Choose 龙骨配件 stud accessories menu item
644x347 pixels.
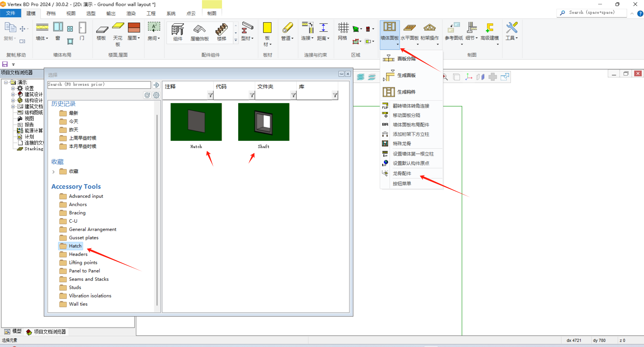coord(402,173)
